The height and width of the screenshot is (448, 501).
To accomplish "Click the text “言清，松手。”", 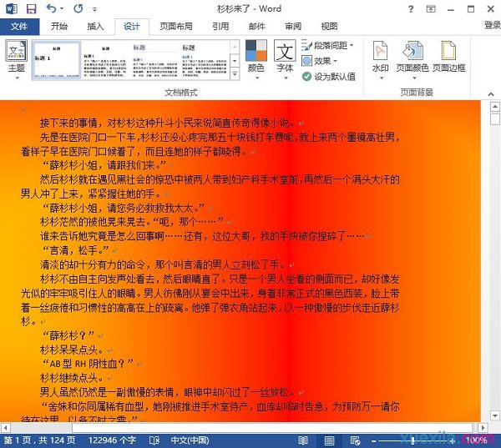I will click(75, 250).
